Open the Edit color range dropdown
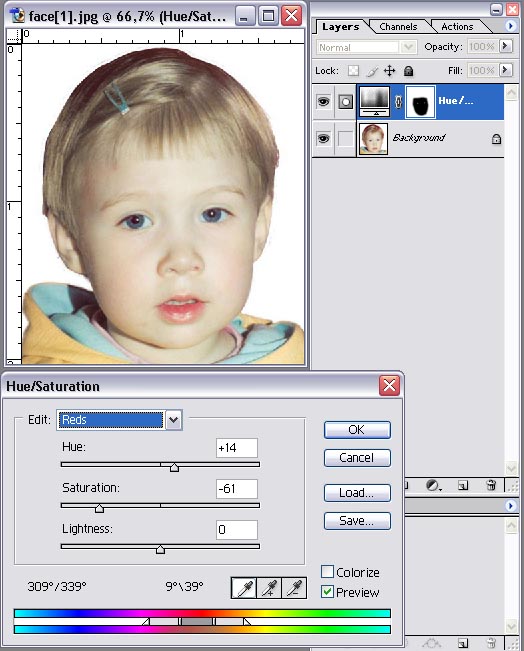Image resolution: width=524 pixels, height=651 pixels. (174, 420)
